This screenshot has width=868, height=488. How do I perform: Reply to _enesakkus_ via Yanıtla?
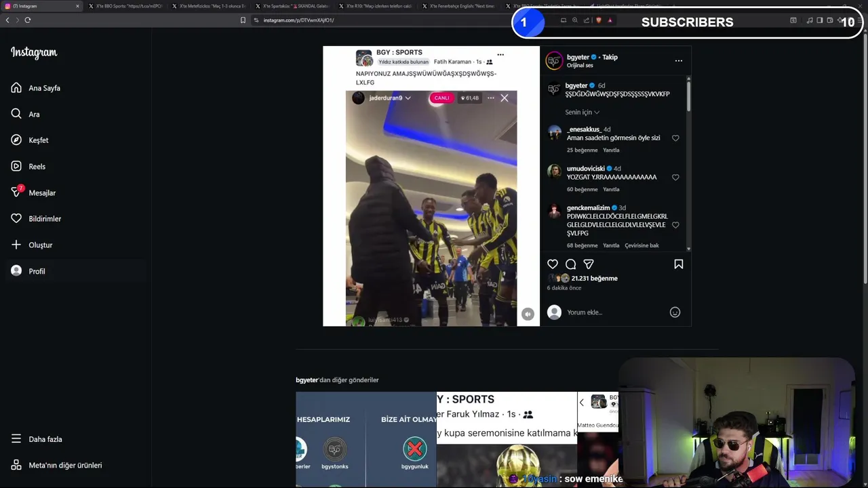click(x=611, y=150)
